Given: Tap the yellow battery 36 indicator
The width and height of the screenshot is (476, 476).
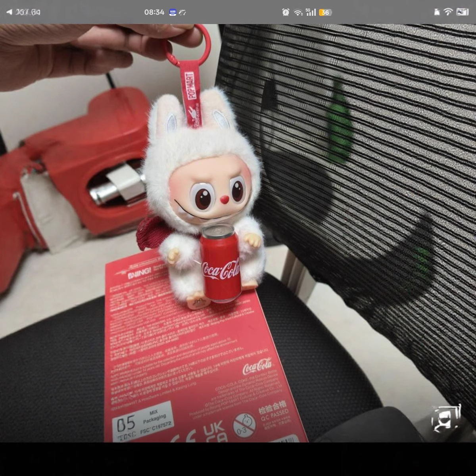Looking at the screenshot, I should coord(325,12).
